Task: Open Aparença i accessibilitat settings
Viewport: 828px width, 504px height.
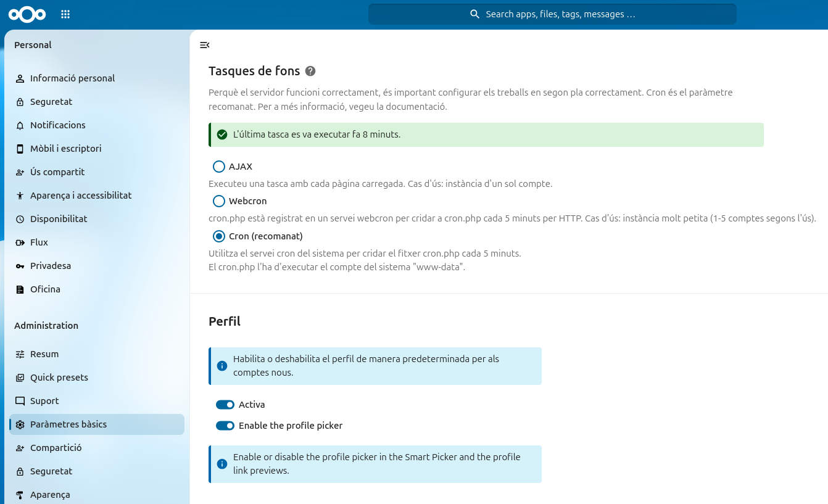Action: tap(97, 196)
